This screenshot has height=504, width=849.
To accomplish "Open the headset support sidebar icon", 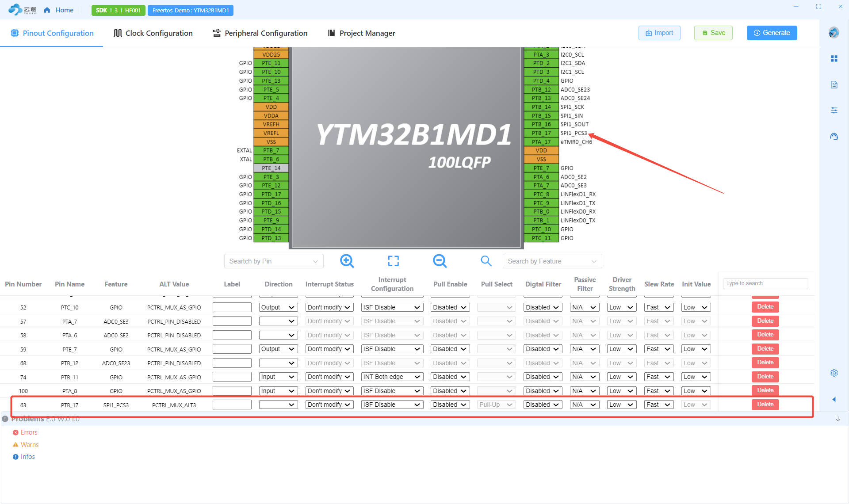I will tap(834, 137).
